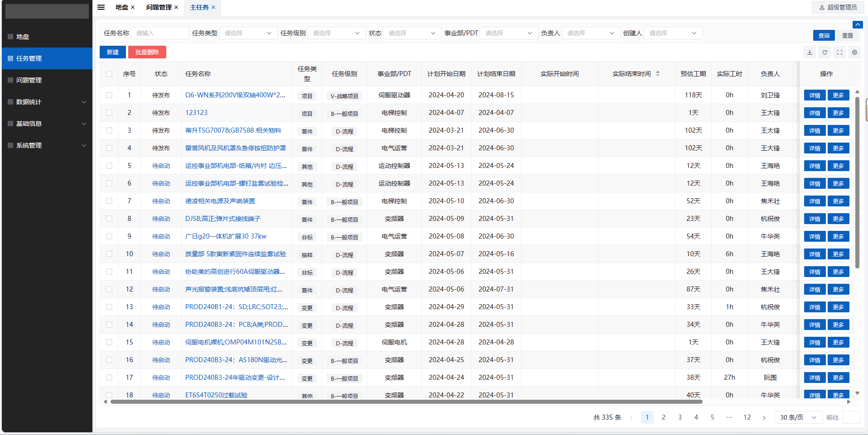Click the 批量删除 button
This screenshot has height=435, width=868.
(147, 52)
